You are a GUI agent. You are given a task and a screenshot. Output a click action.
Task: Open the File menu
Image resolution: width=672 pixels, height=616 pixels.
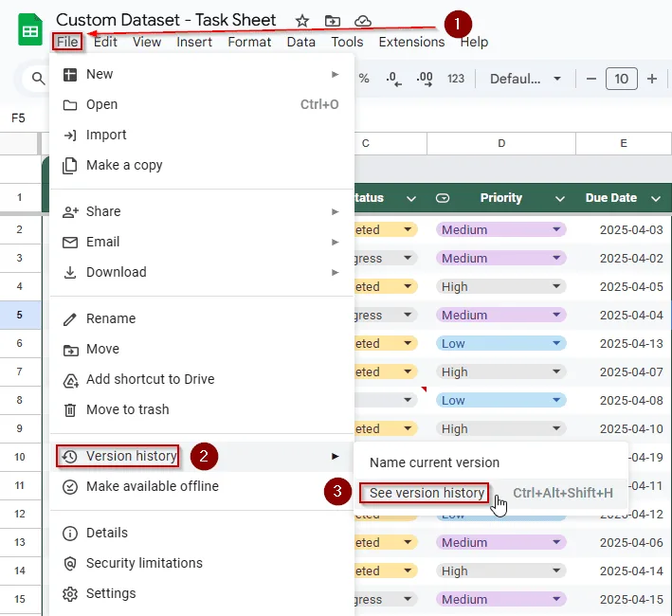(x=67, y=42)
